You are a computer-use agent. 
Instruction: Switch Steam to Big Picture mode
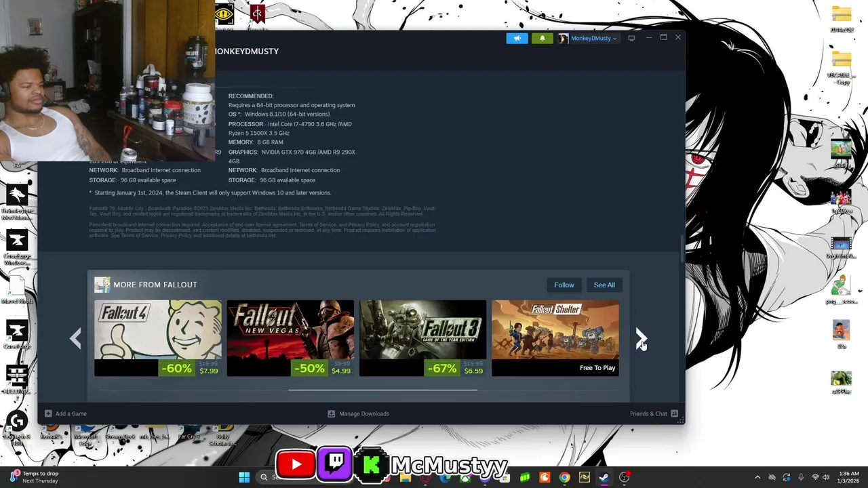click(631, 38)
